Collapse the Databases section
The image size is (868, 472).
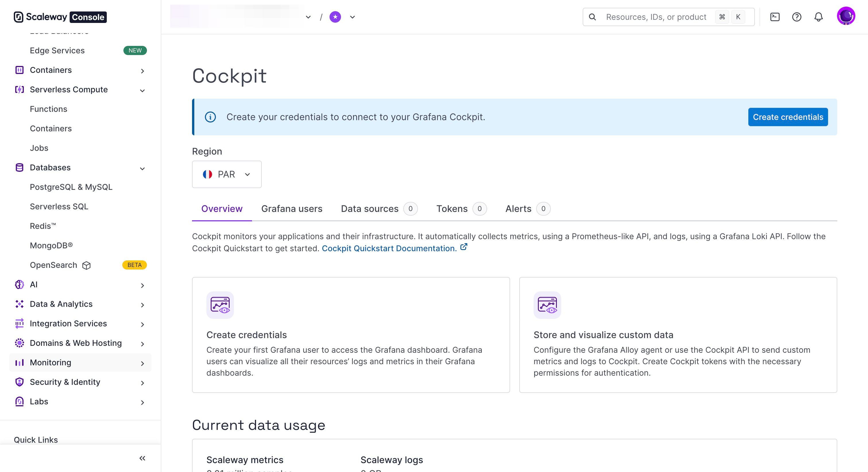(x=142, y=168)
